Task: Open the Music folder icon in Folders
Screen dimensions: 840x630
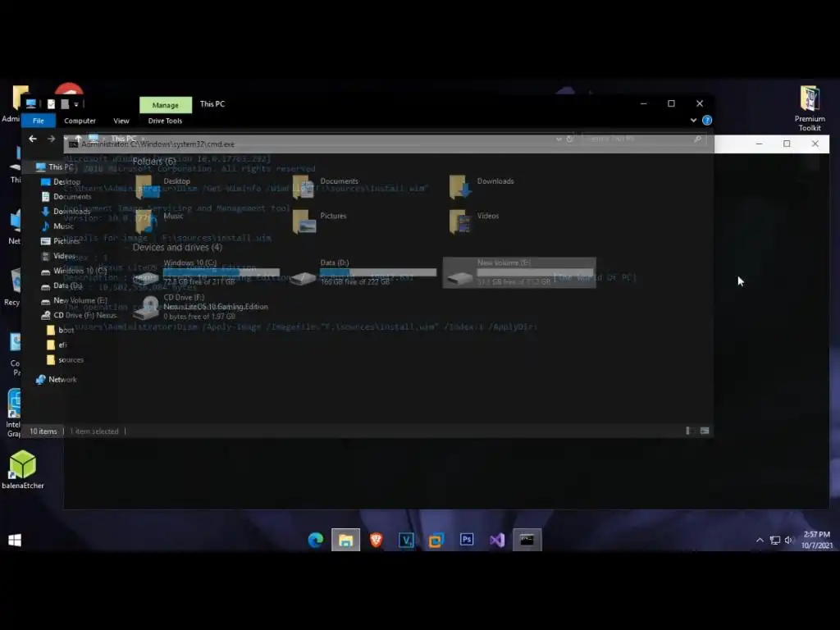Action: 147,221
